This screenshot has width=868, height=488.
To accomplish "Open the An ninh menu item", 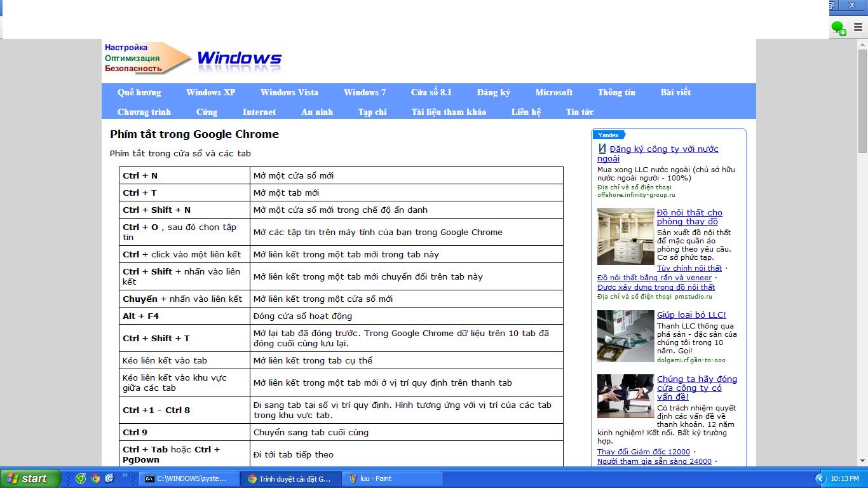I will 317,112.
